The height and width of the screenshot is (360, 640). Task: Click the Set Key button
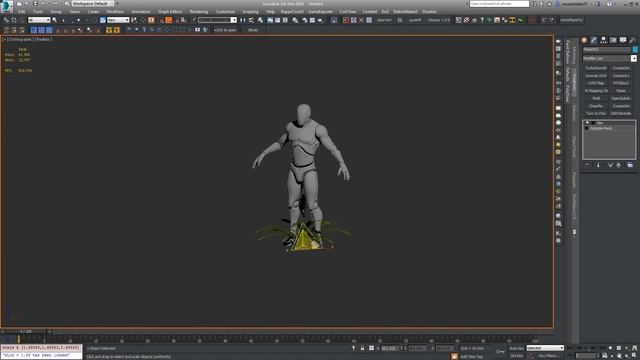click(517, 356)
